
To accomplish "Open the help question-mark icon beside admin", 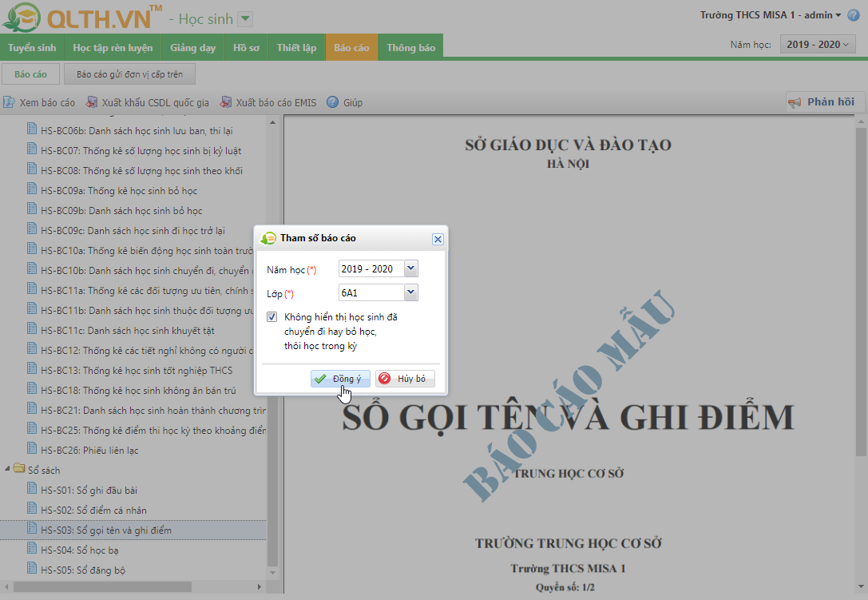I will 853,15.
